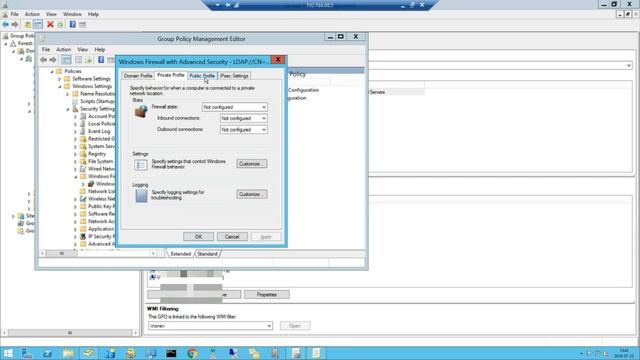Open the File menu in main menu bar
640x360 pixels.
15,14
